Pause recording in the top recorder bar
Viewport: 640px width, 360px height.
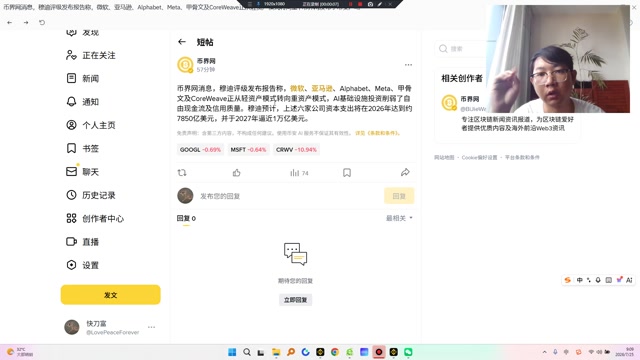(x=351, y=4)
